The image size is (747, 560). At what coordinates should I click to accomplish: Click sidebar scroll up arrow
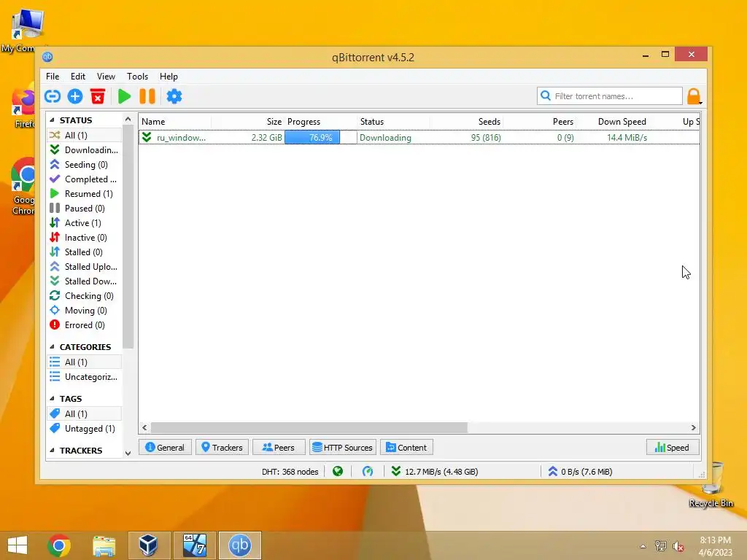point(128,119)
